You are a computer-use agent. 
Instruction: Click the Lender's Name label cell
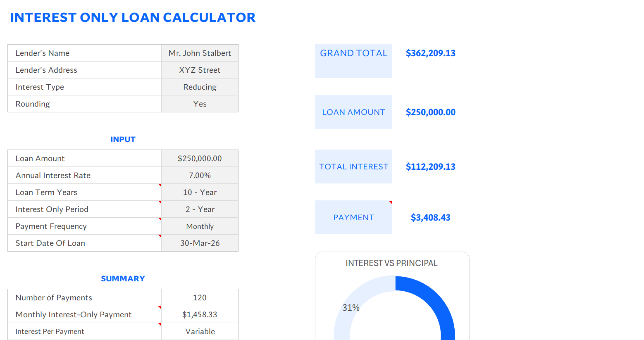tap(84, 53)
